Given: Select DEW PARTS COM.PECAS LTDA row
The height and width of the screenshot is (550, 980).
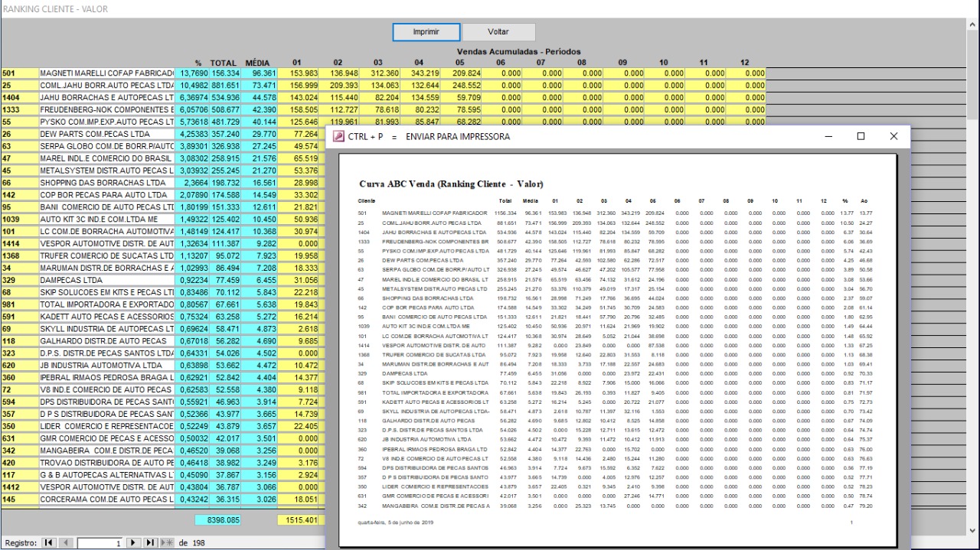Looking at the screenshot, I should coord(107,133).
